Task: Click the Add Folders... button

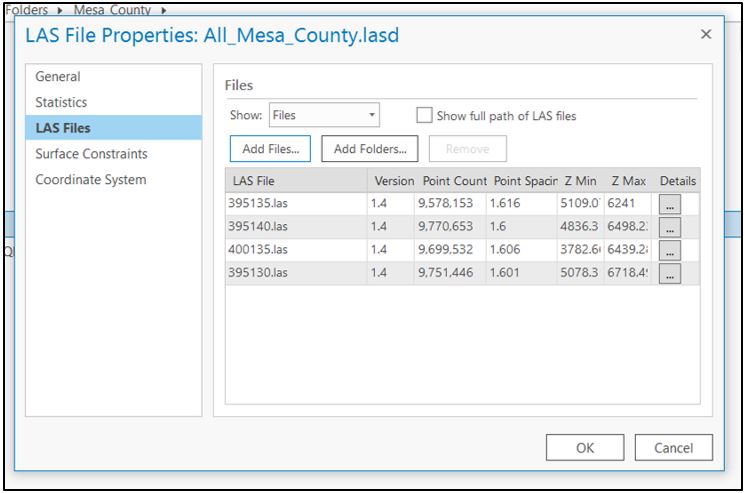Action: click(x=370, y=149)
